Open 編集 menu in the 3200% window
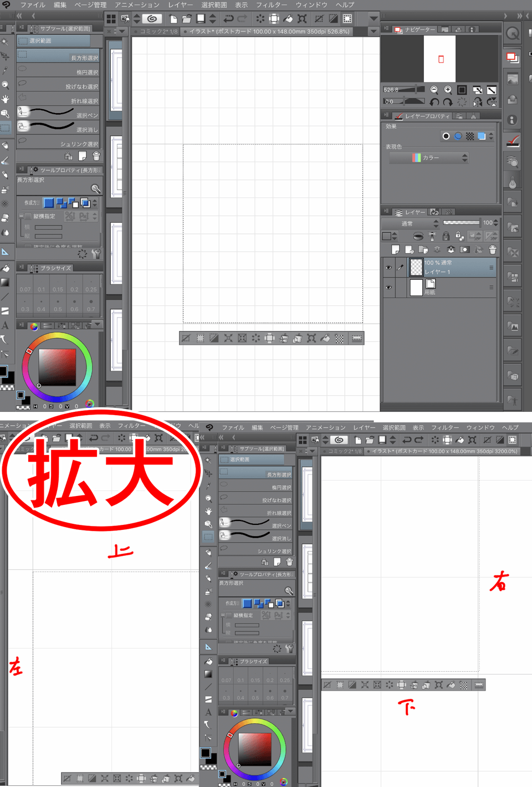This screenshot has height=787, width=532. (257, 428)
